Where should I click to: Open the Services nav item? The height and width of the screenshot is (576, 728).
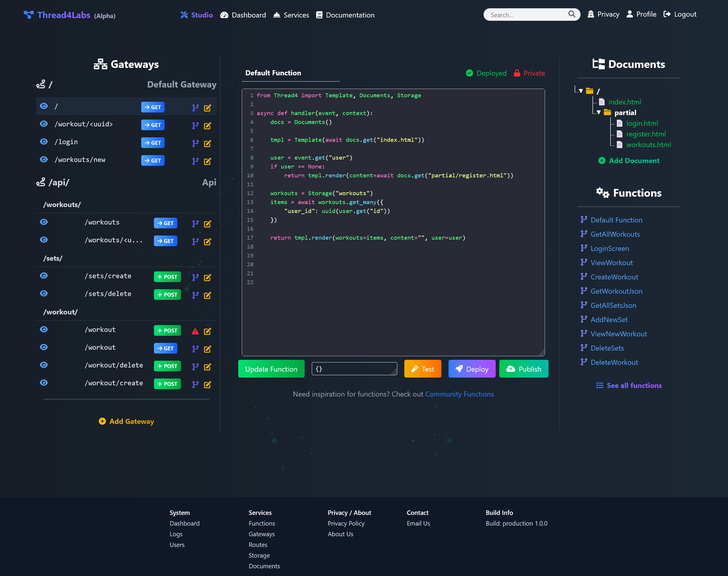291,15
